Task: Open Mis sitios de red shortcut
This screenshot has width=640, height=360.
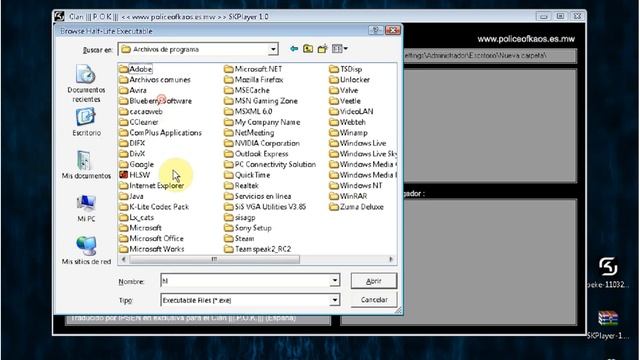Action: pos(86,251)
